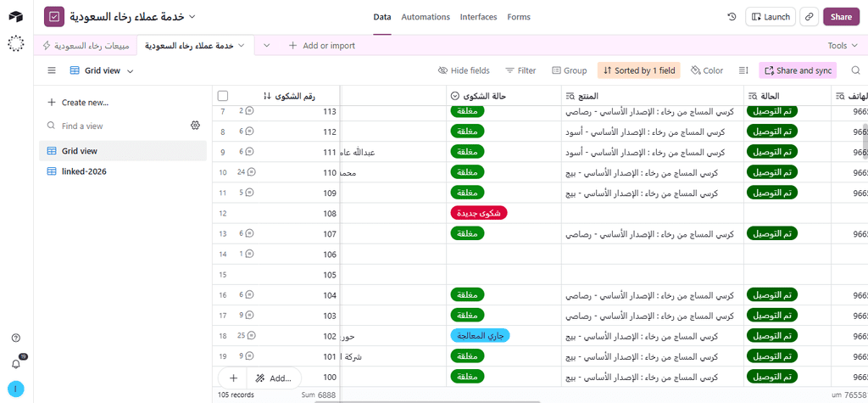Open comments bubble on record 113

tap(250, 111)
